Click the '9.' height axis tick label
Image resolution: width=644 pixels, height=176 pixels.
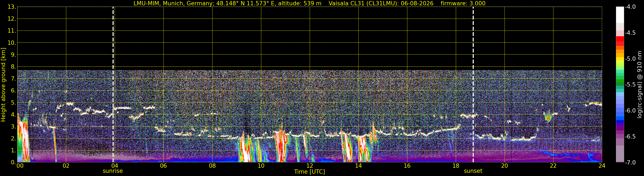point(13,55)
